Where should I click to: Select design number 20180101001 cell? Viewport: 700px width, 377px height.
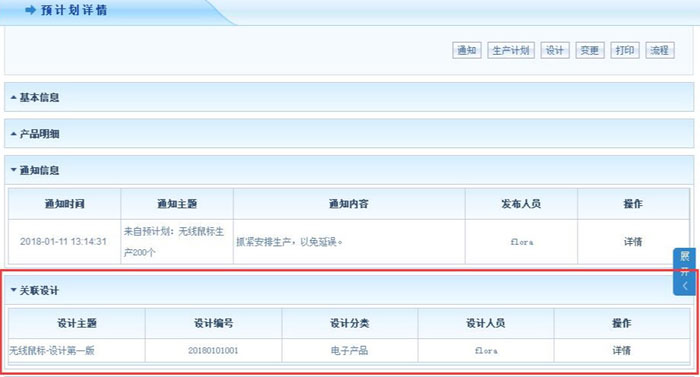click(x=213, y=351)
